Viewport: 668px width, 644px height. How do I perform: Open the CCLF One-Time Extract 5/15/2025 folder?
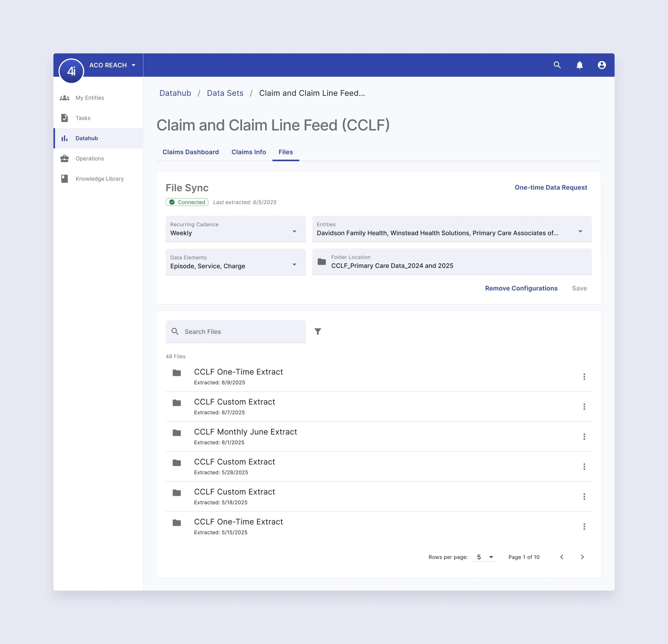pyautogui.click(x=238, y=522)
